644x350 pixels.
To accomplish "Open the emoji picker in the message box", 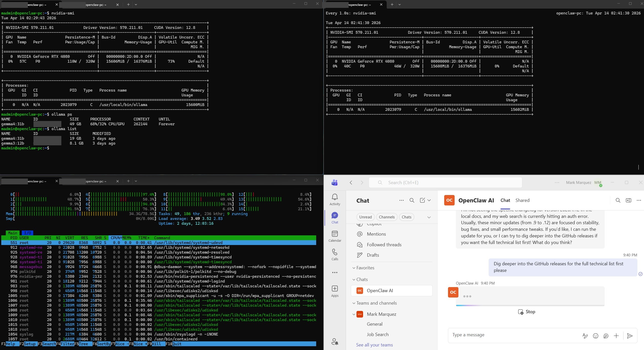I will click(x=595, y=336).
